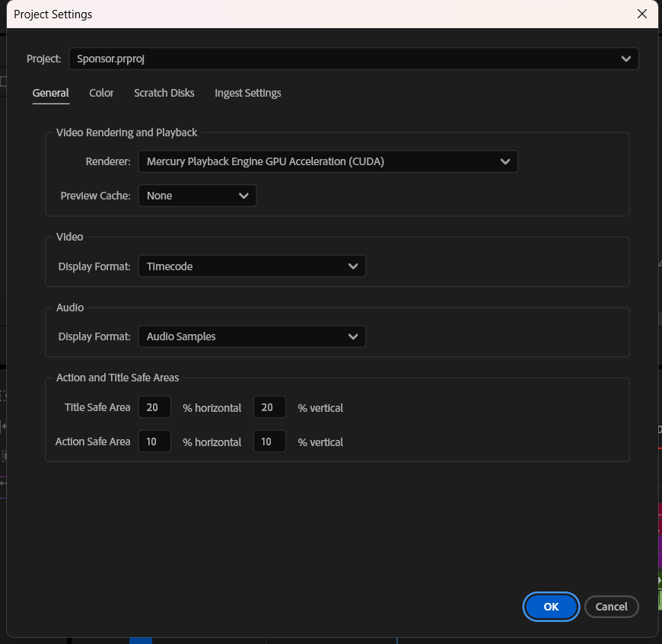This screenshot has height=644, width=662.
Task: Expand the Video Display Format dropdown
Action: pyautogui.click(x=252, y=266)
